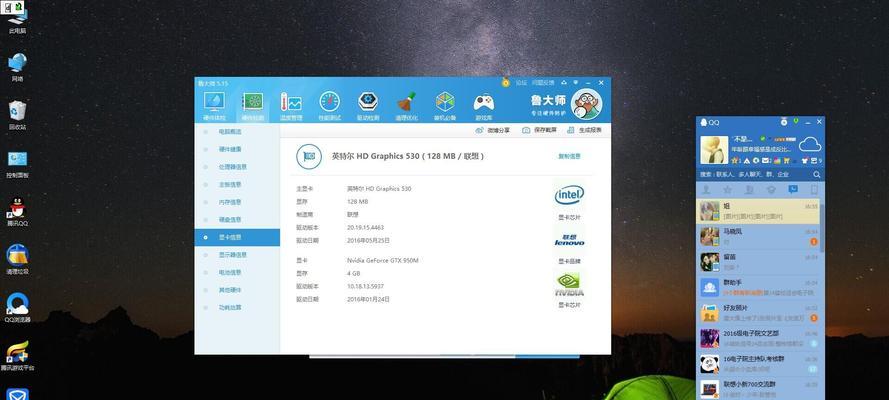Screen dimensions: 889x400
Task: Click 保存截屏 screenshot button
Action: [539, 130]
